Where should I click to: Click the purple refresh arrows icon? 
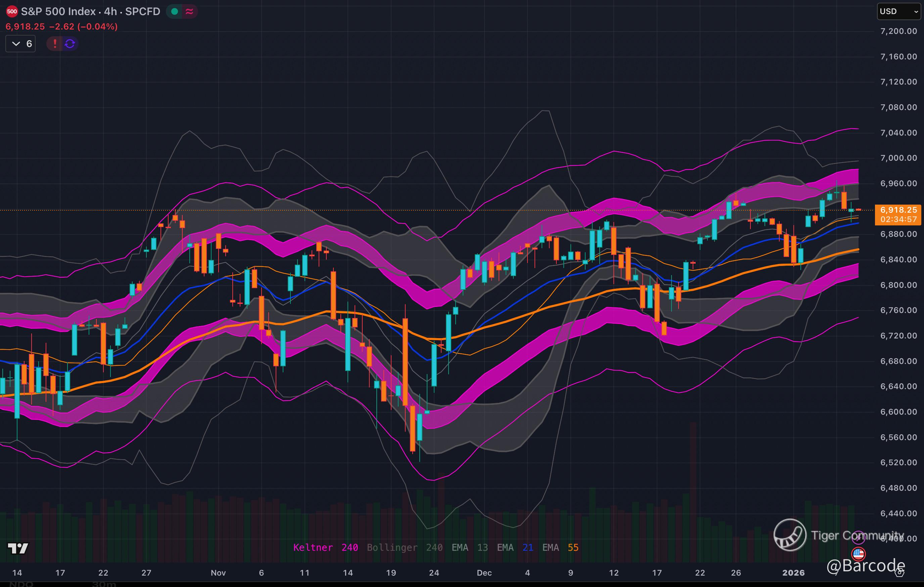[x=70, y=44]
